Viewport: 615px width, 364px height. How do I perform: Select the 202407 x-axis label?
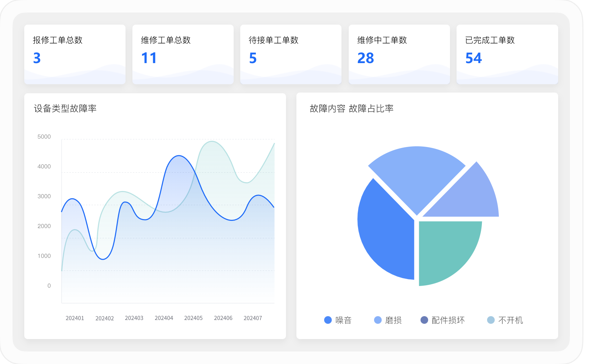coord(253,318)
